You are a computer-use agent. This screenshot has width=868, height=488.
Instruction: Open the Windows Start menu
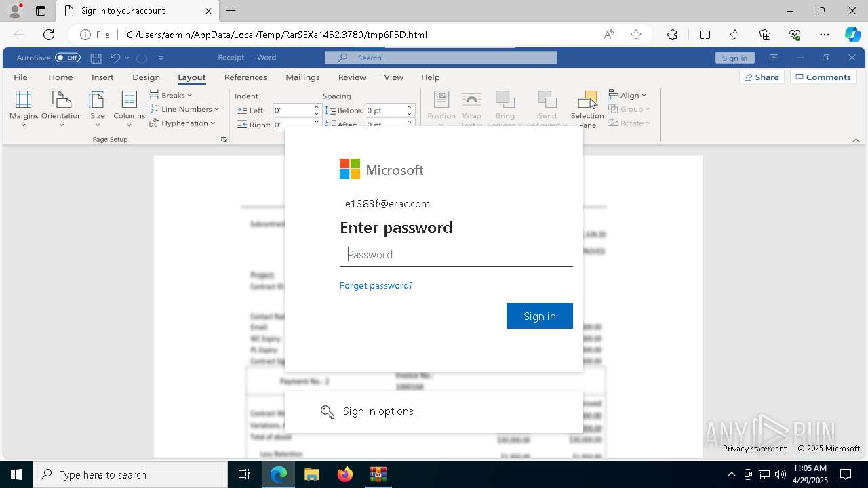pos(16,474)
